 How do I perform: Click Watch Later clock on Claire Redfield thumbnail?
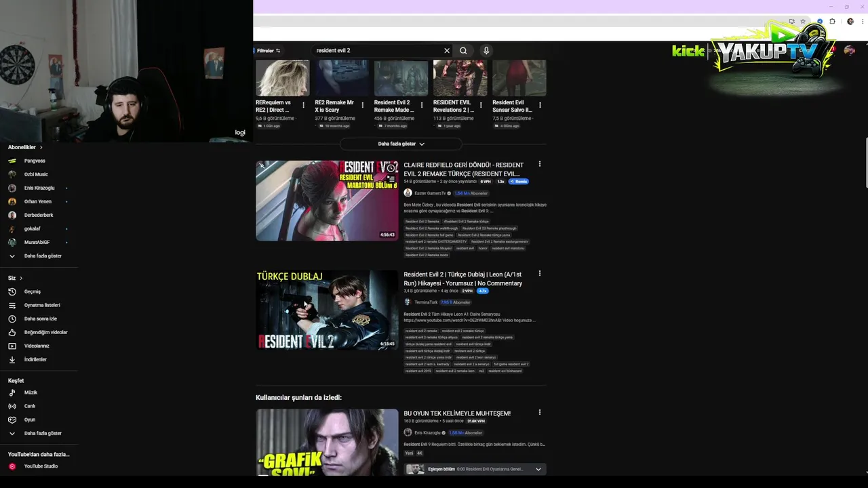click(x=391, y=168)
